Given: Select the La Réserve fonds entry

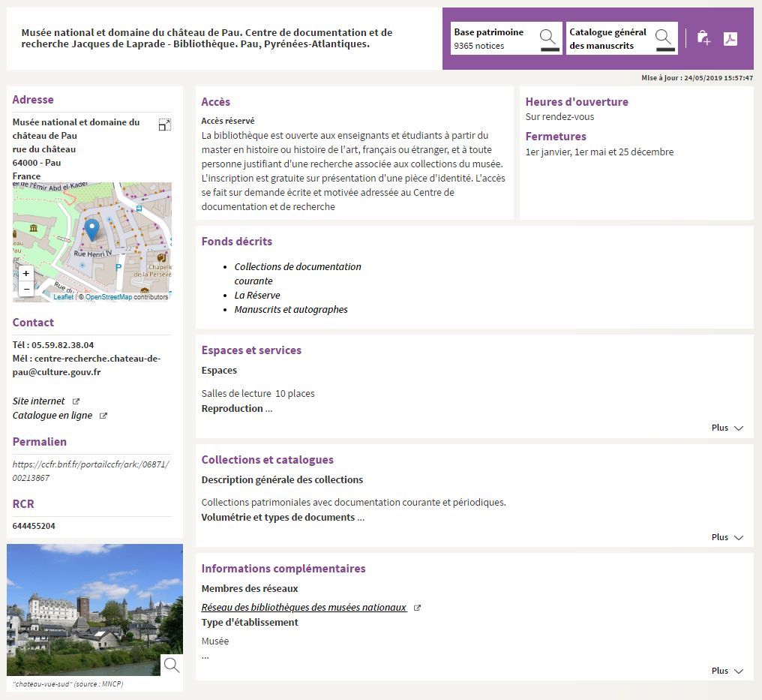Looking at the screenshot, I should point(256,295).
